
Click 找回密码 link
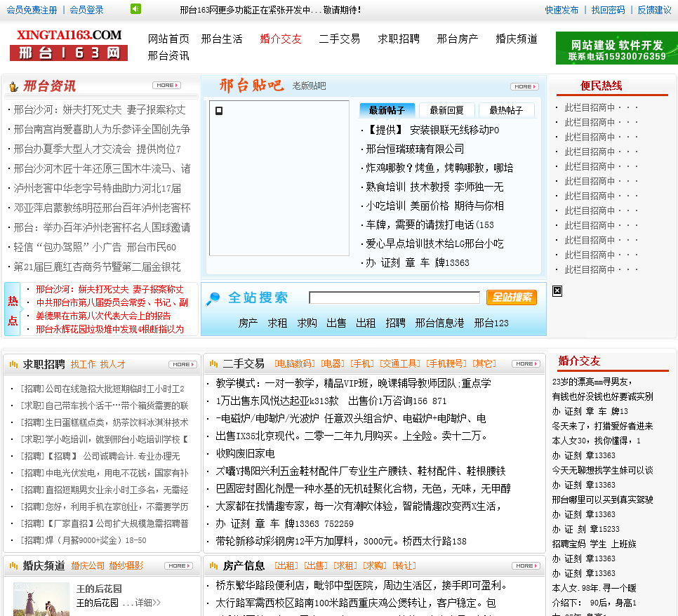click(609, 10)
